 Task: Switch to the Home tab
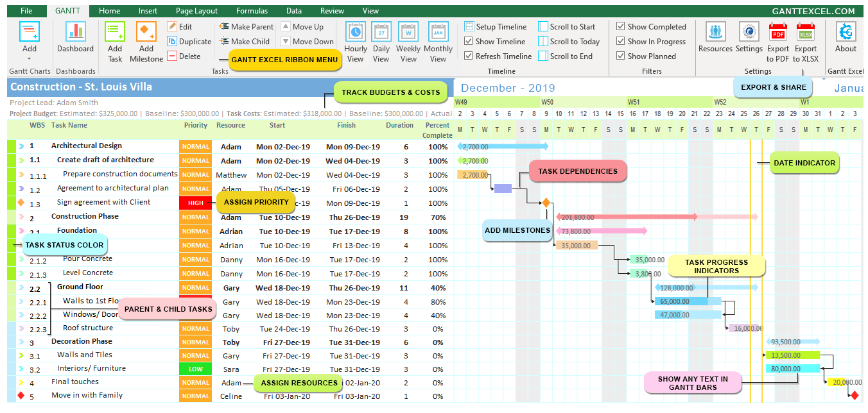110,11
